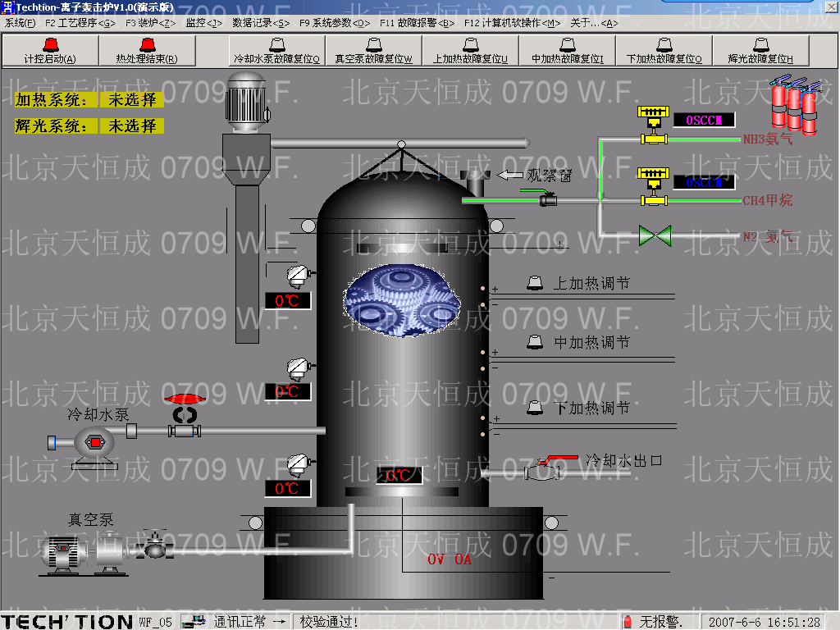The image size is (840, 630).
Task: Toggle the 上加热调节 upper heating indicator
Action: pos(535,283)
